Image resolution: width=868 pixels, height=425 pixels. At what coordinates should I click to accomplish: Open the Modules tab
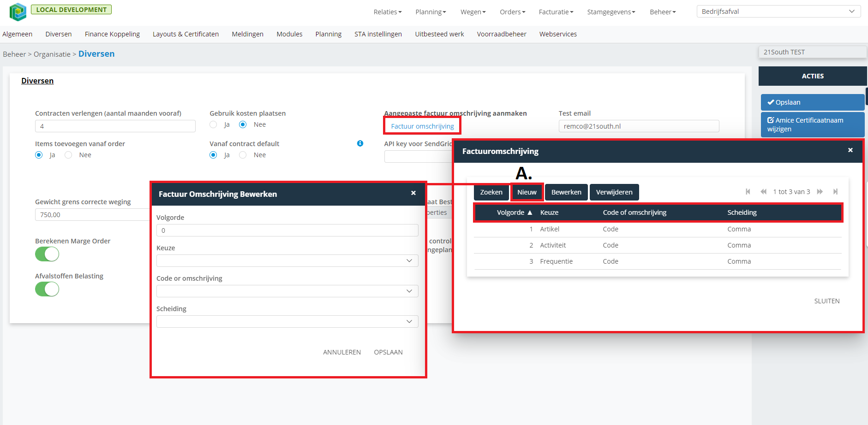click(x=289, y=34)
